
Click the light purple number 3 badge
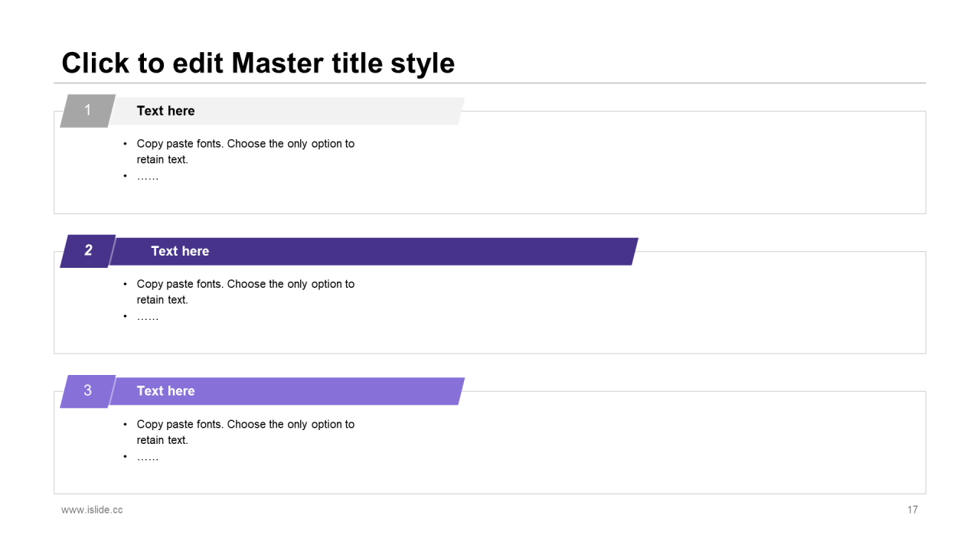pyautogui.click(x=87, y=391)
